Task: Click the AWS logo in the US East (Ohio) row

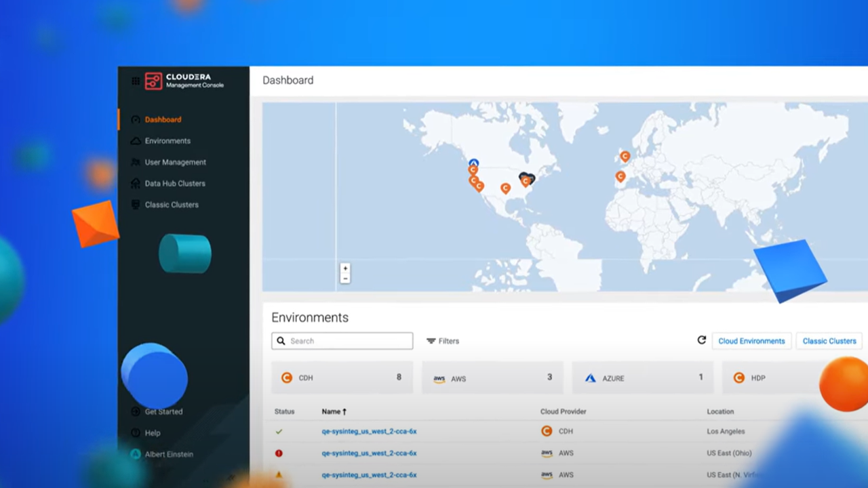Action: pos(547,453)
